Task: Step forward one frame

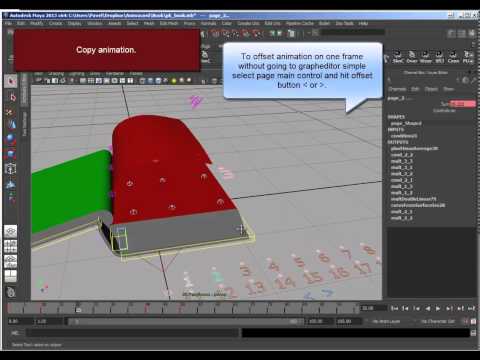Action: (x=449, y=308)
